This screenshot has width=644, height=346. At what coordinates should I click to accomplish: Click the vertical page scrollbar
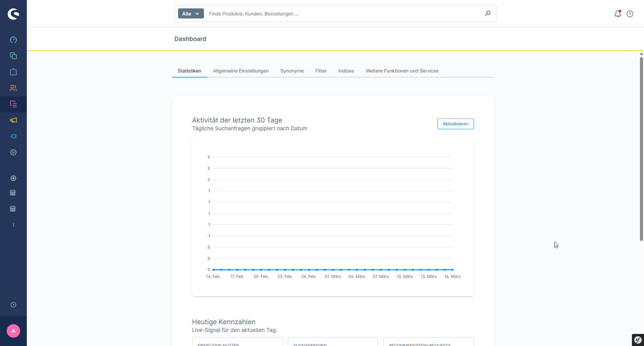coord(641,148)
